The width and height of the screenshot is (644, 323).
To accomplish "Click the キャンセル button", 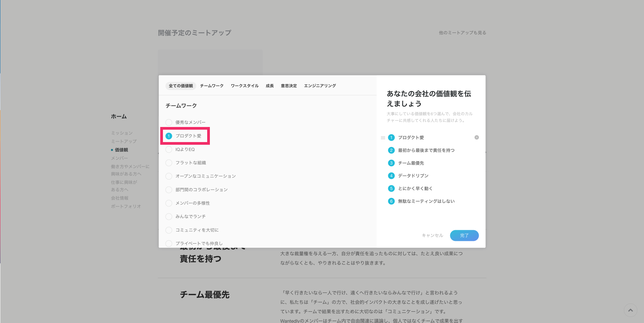I will point(432,236).
